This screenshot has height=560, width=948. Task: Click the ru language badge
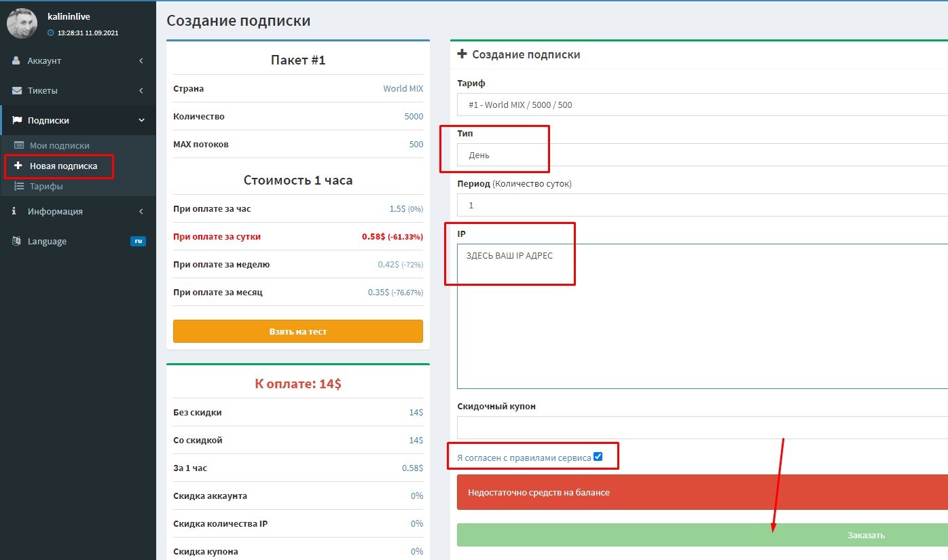click(x=138, y=241)
